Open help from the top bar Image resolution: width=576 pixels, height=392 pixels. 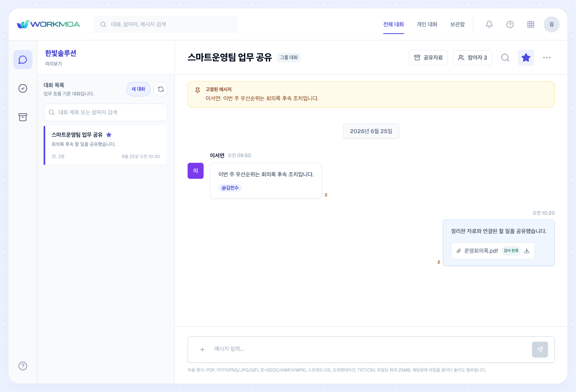(510, 24)
